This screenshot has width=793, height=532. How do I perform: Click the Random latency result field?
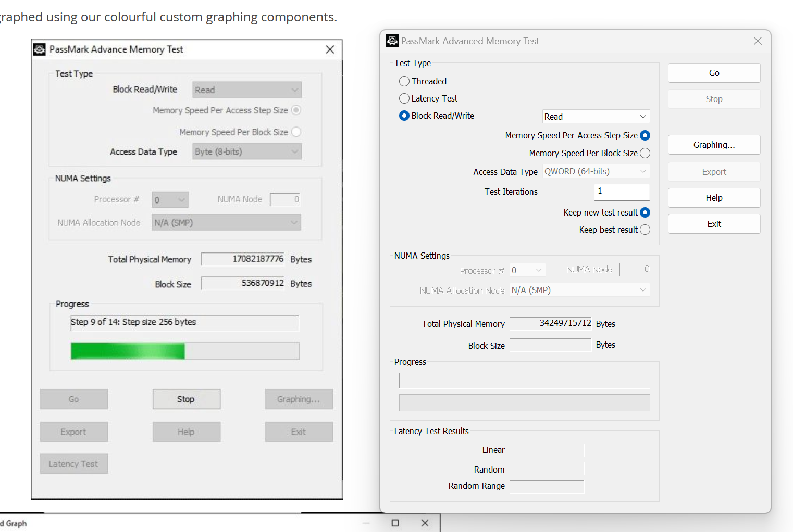click(x=547, y=469)
